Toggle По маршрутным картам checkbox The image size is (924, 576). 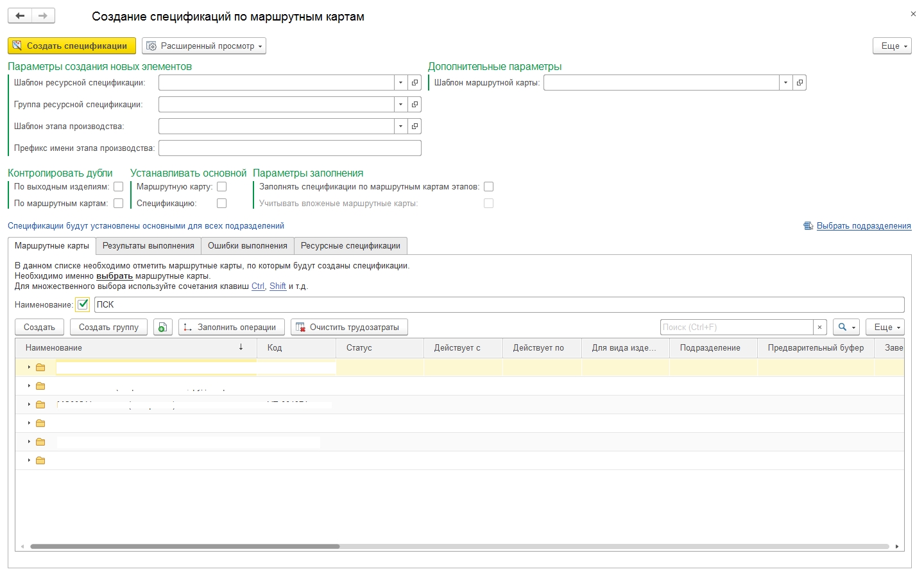coord(118,204)
